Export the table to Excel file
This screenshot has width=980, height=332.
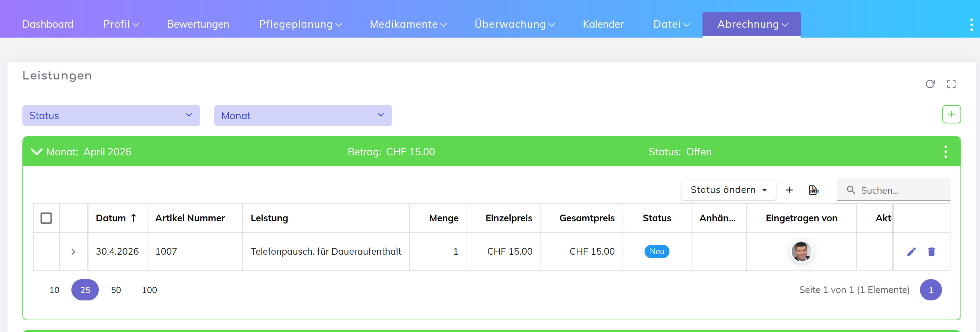(x=813, y=190)
